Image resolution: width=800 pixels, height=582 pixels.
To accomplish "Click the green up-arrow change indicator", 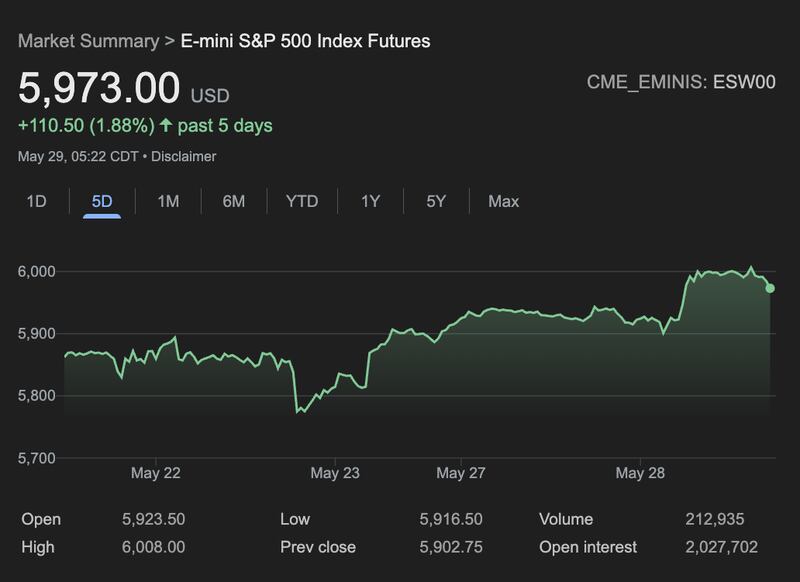I will coord(166,125).
